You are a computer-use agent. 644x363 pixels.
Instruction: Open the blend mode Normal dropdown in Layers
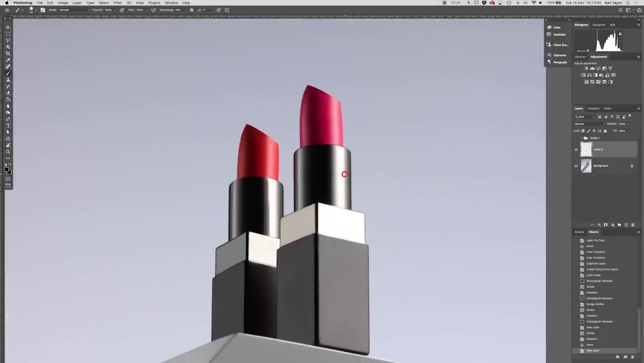coord(589,124)
